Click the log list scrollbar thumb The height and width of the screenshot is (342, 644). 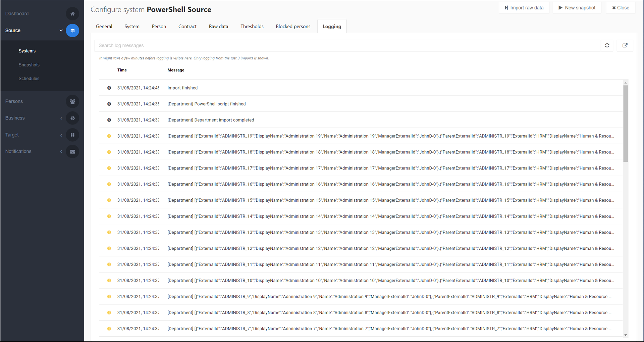pos(626,124)
